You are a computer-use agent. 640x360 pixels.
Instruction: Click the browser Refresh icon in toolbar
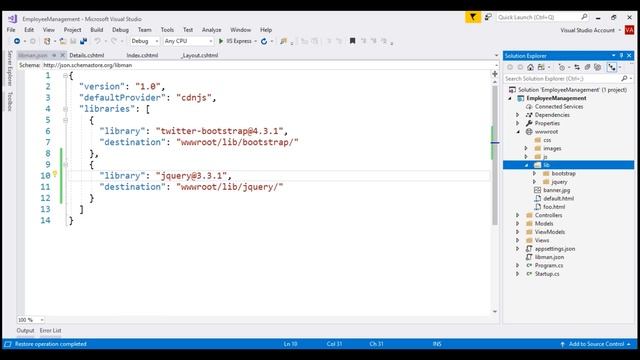(264, 41)
